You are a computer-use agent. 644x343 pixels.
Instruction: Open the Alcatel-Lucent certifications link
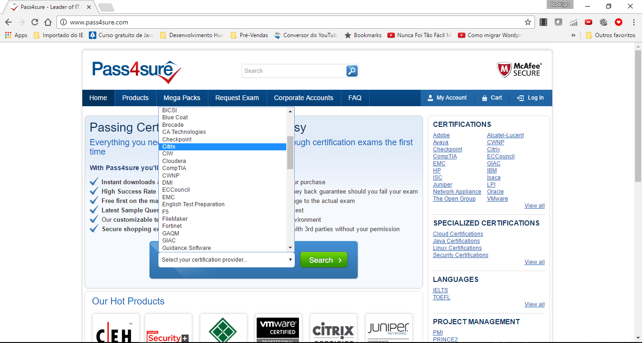505,135
